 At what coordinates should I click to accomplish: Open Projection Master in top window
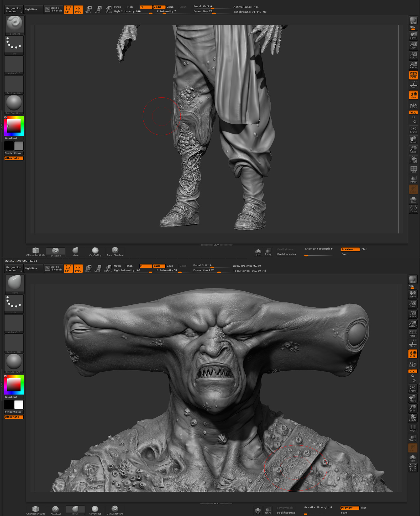click(14, 10)
